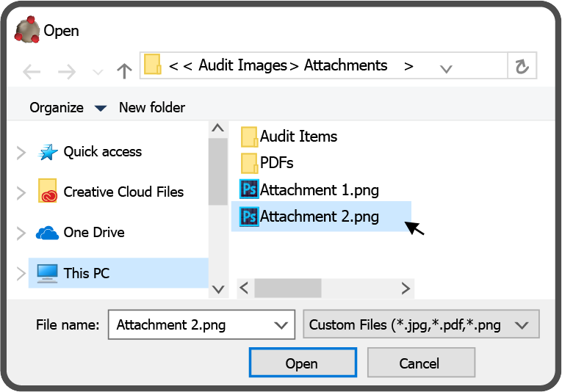Open the recent locations dropdown arrow

point(98,72)
